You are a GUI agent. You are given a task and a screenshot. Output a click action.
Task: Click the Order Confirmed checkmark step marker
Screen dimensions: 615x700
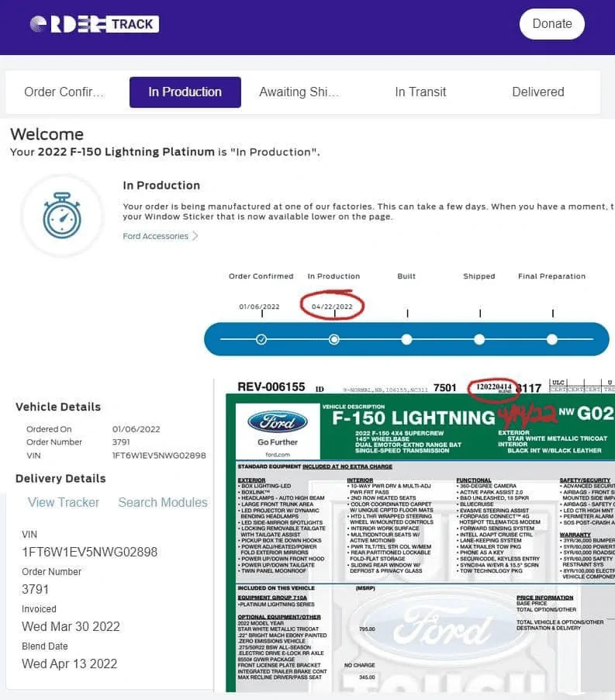coord(261,340)
